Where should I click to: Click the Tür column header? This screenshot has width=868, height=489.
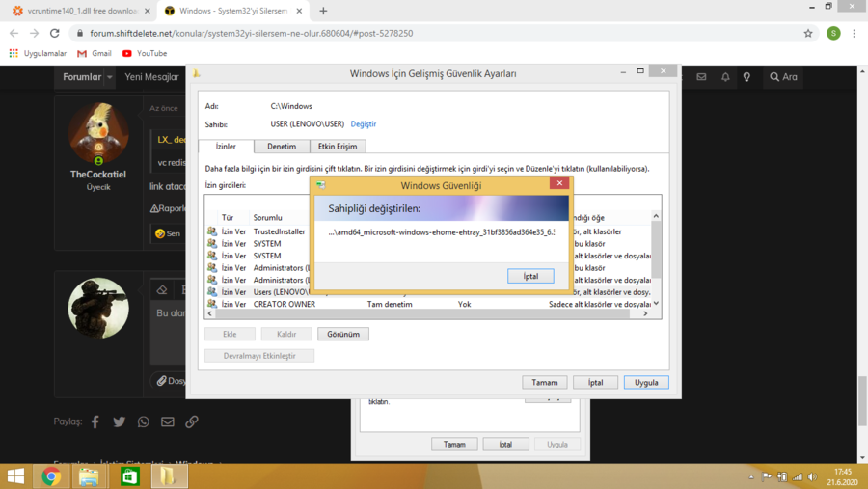click(x=228, y=218)
